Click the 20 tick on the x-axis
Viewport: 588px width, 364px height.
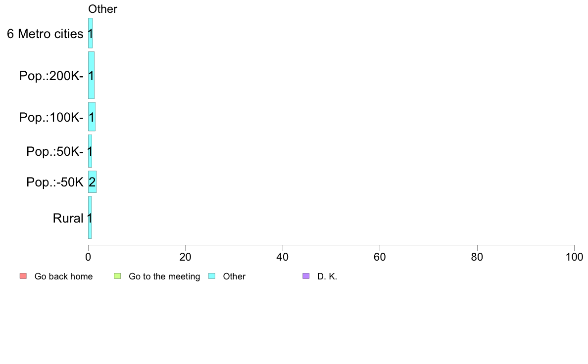185,257
